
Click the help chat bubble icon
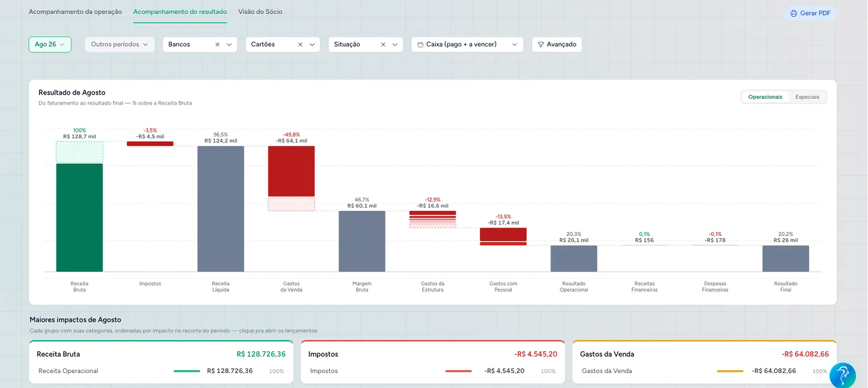tap(842, 375)
